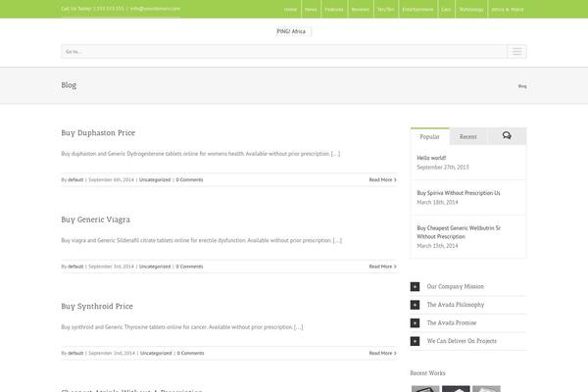Open News in top navigation
This screenshot has width=588, height=392.
311,10
